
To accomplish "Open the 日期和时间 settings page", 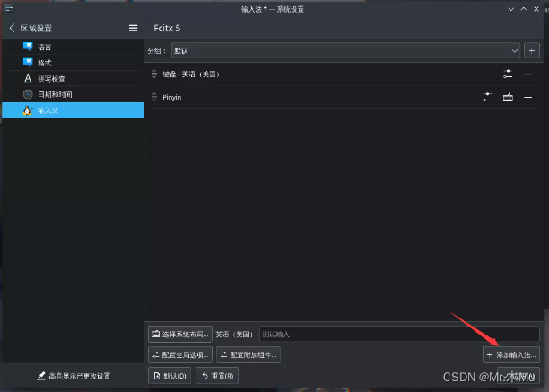I will tap(73, 94).
